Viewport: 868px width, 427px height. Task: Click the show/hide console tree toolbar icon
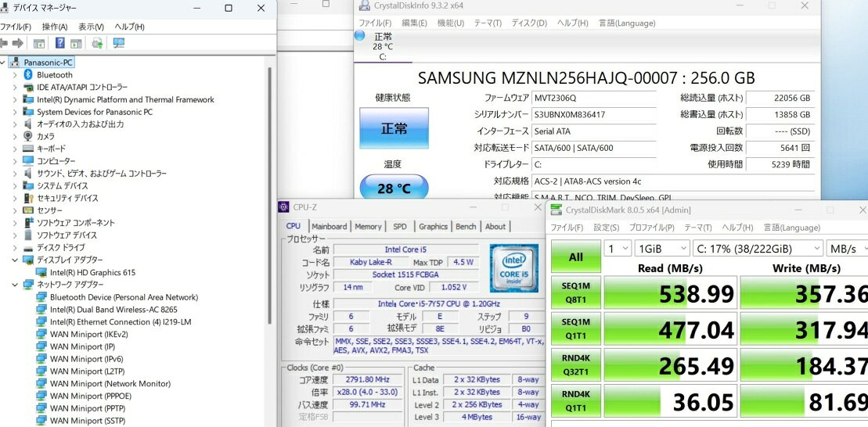point(38,43)
